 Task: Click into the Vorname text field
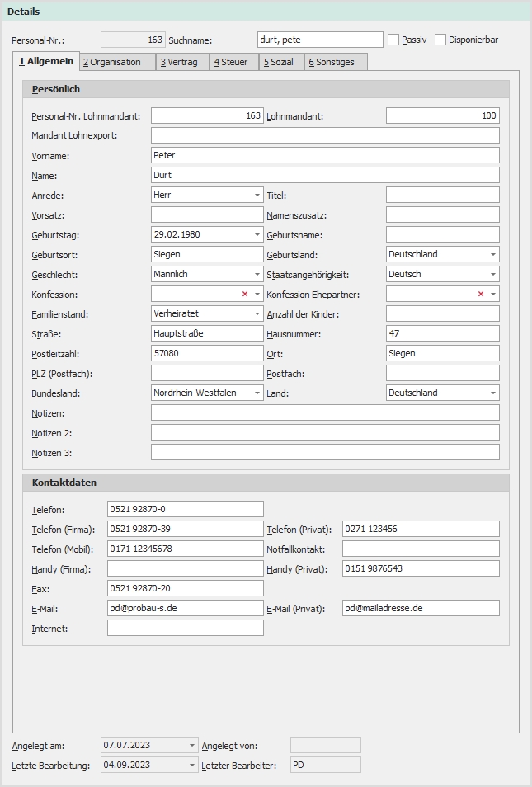point(325,155)
